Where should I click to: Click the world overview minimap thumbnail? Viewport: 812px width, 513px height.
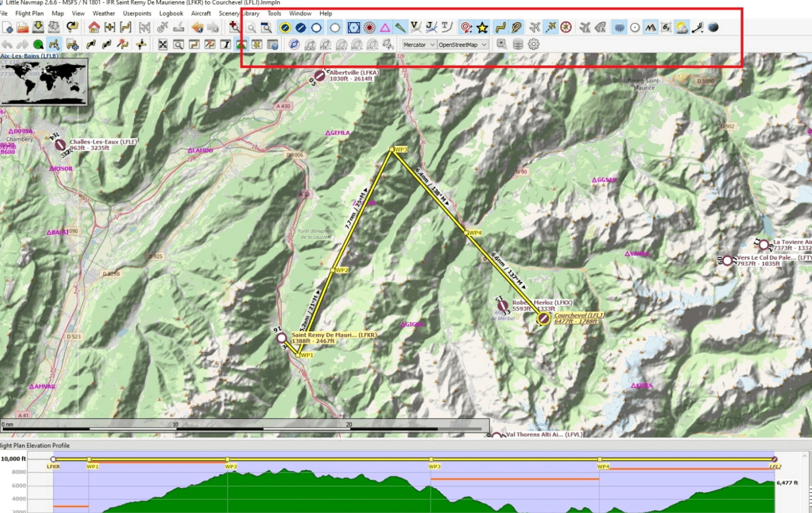(44, 80)
